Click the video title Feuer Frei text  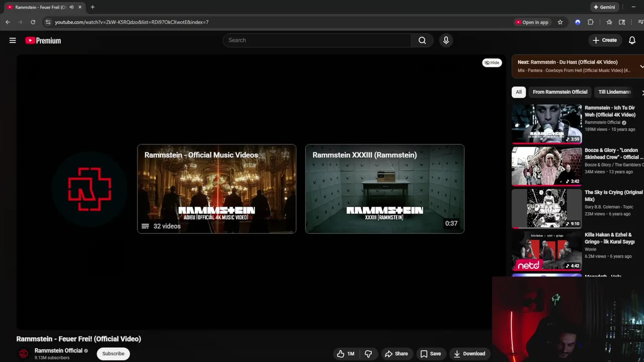coord(78,339)
